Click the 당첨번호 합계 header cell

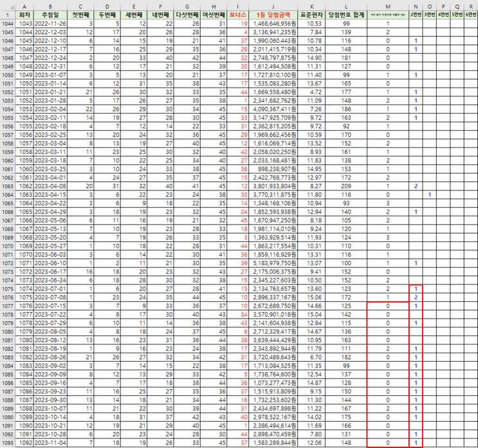(x=346, y=15)
